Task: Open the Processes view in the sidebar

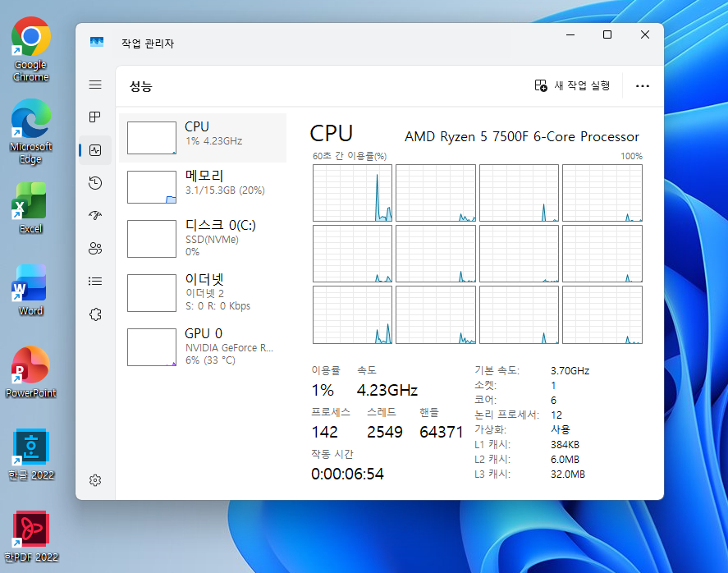Action: coord(94,117)
